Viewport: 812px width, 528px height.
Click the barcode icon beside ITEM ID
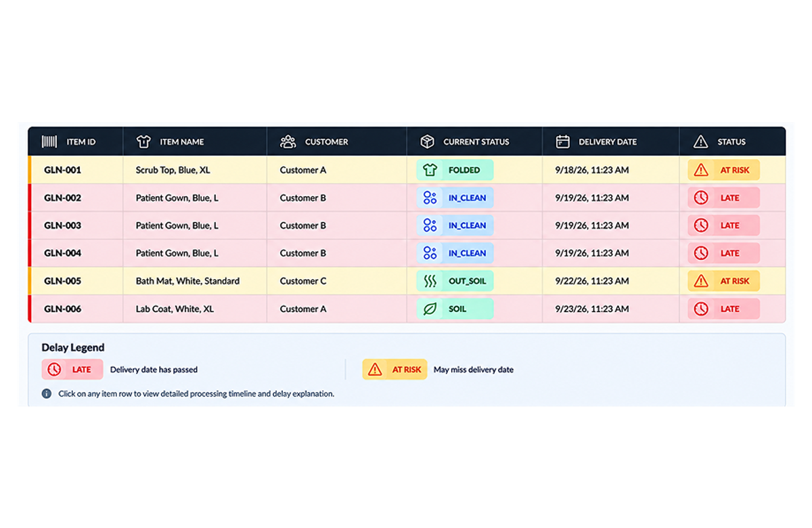[49, 141]
